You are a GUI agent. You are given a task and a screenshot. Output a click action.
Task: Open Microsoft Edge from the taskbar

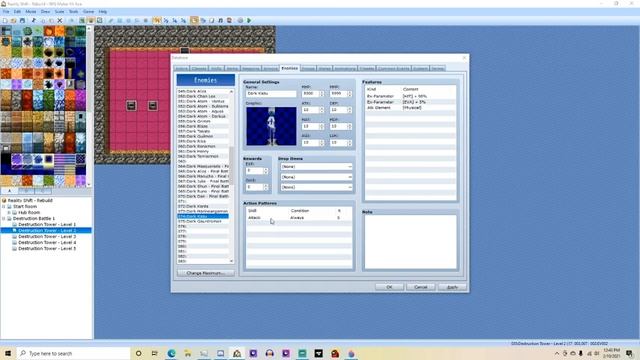pos(171,353)
